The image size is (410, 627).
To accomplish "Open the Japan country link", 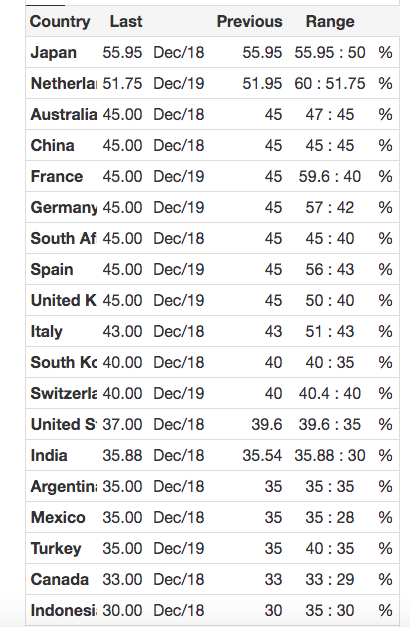I will coord(53,52).
